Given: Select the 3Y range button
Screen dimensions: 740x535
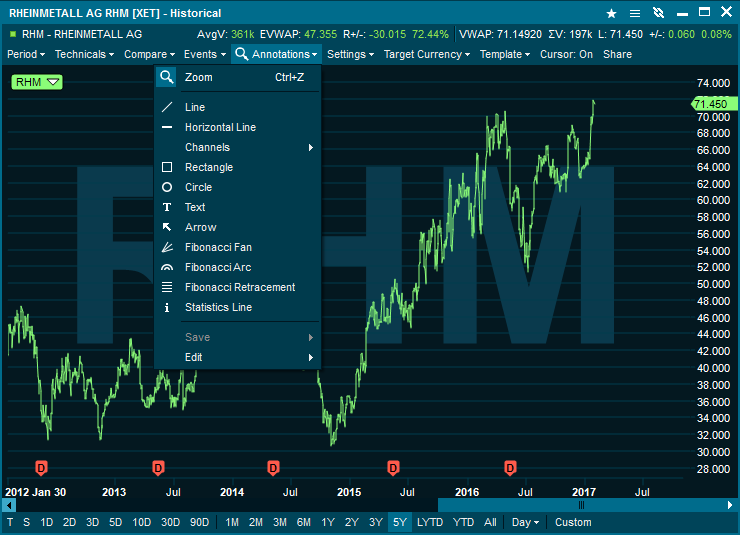Looking at the screenshot, I should [376, 522].
